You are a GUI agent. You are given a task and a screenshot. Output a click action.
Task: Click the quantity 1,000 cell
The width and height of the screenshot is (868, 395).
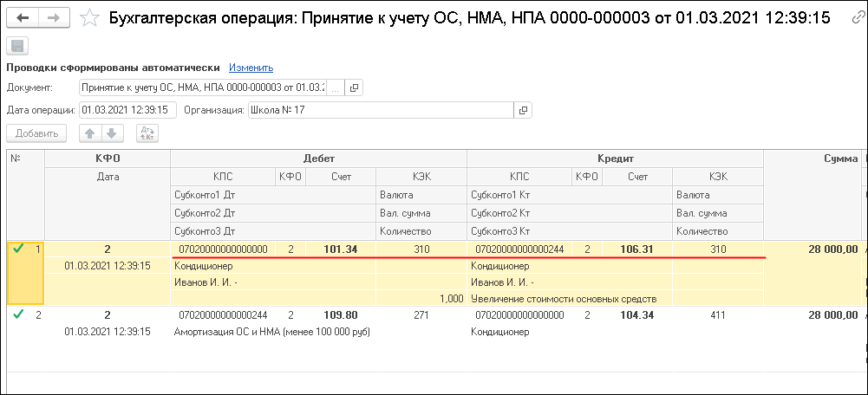coord(421,300)
